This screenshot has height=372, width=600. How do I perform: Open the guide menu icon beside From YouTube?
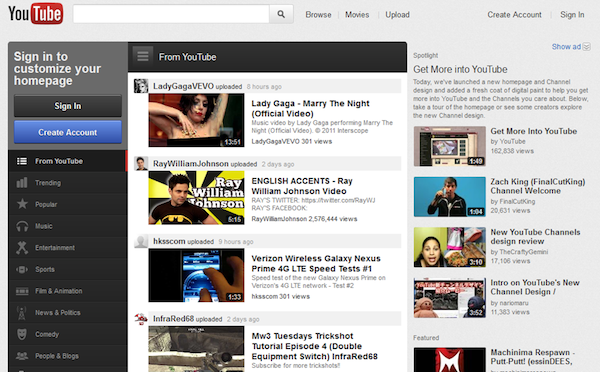coord(143,57)
